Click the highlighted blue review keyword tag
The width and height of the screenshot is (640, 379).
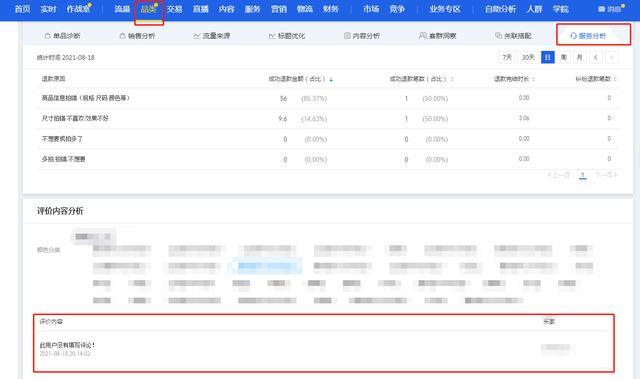[x=267, y=266]
